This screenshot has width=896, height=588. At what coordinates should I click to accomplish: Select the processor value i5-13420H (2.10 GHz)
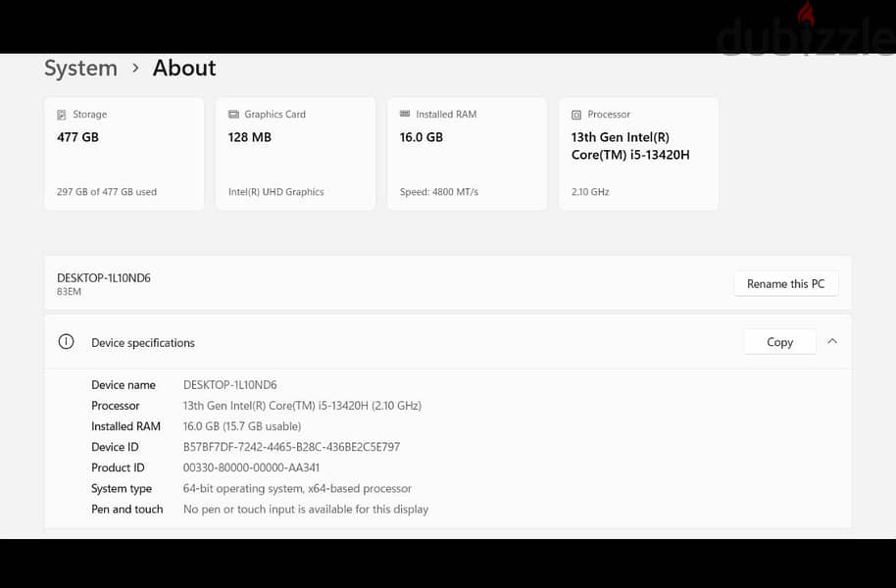[x=302, y=406]
